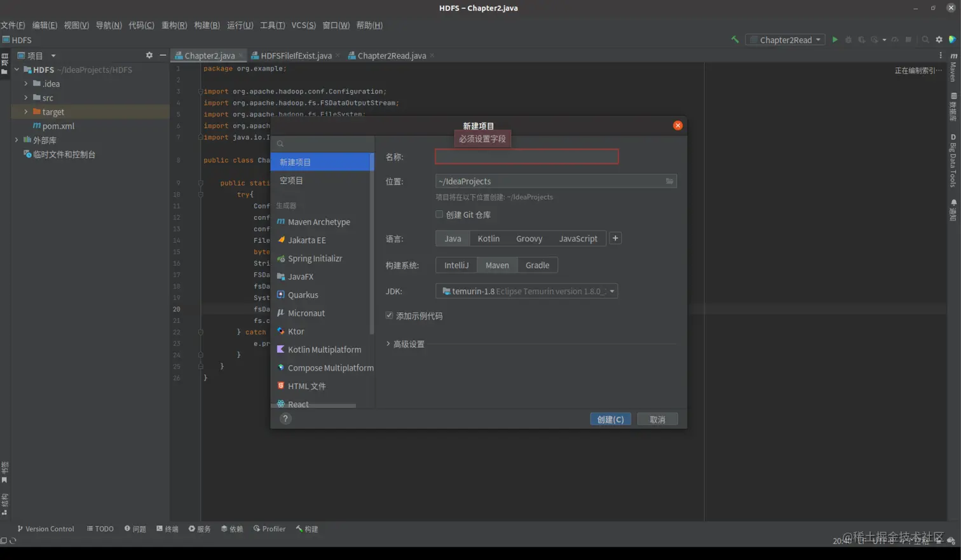The image size is (961, 560).
Task: Click the generator list vertical scrollbar
Action: coord(372,243)
